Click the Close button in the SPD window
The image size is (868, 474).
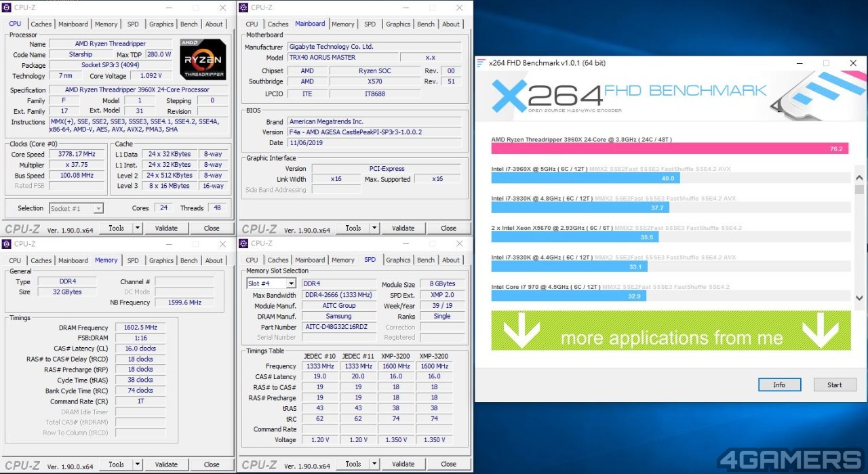click(448, 465)
